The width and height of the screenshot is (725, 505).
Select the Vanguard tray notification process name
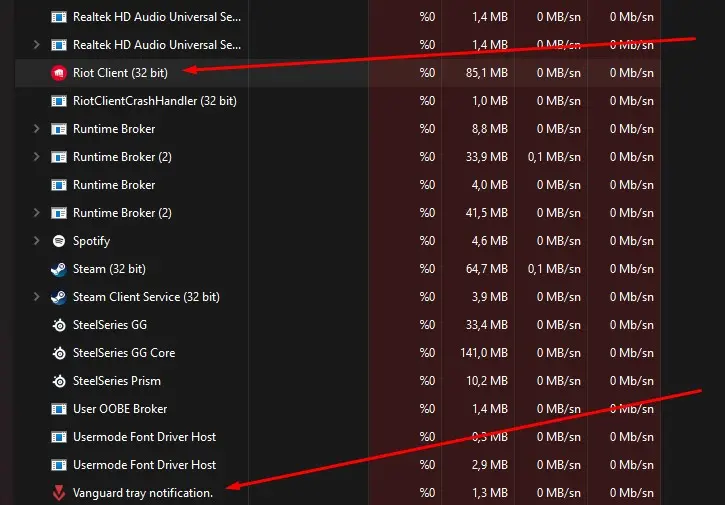(143, 493)
